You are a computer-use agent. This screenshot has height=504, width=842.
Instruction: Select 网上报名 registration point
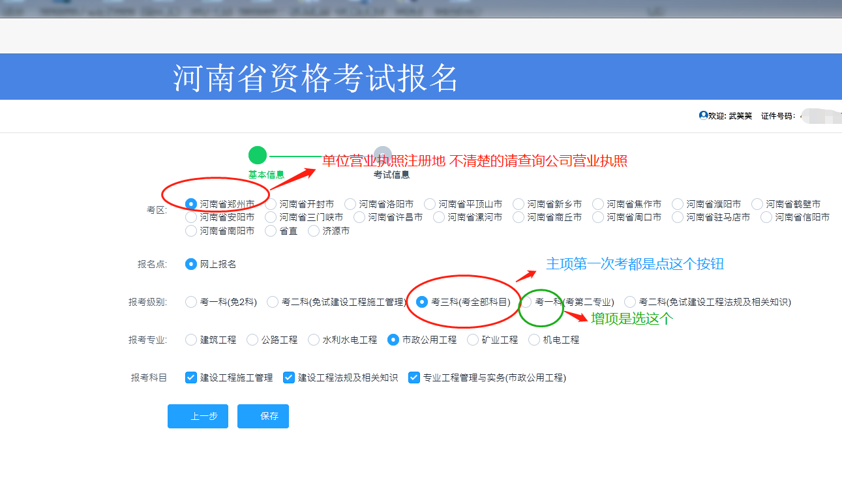(191, 264)
